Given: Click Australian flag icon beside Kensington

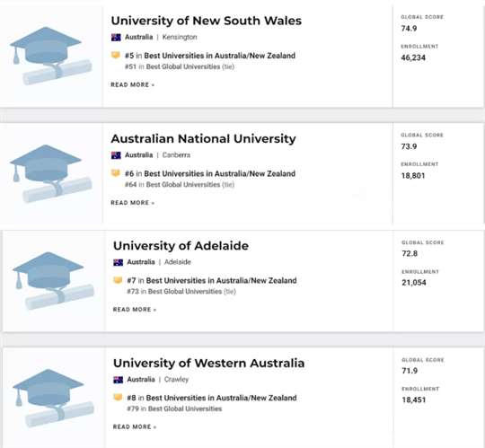Looking at the screenshot, I should (x=116, y=37).
